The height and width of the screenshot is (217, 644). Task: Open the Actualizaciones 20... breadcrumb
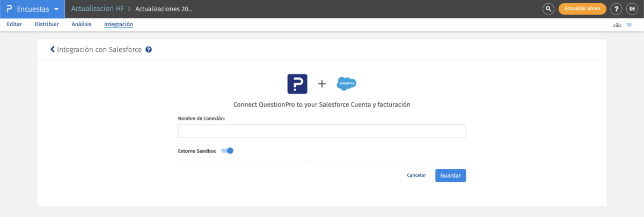[x=164, y=9]
